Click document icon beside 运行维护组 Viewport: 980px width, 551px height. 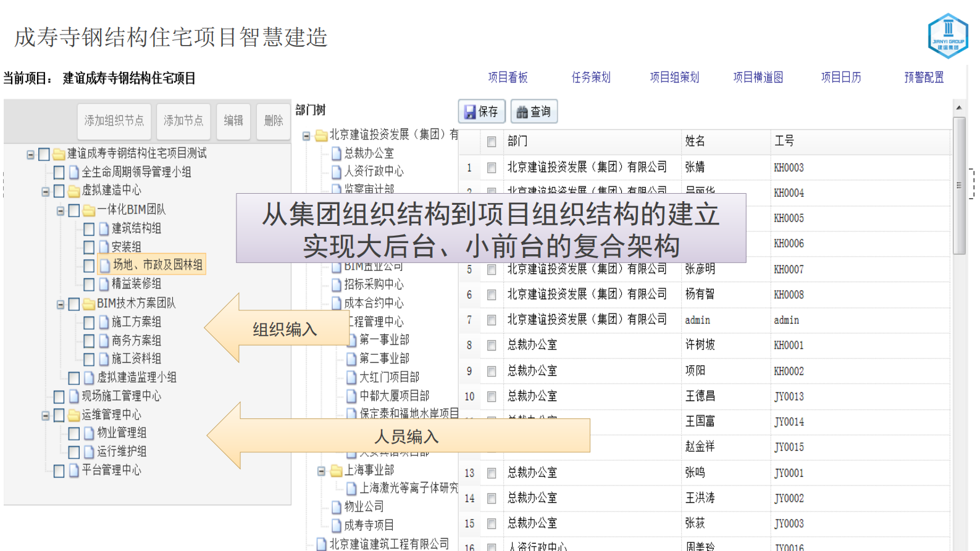click(89, 452)
